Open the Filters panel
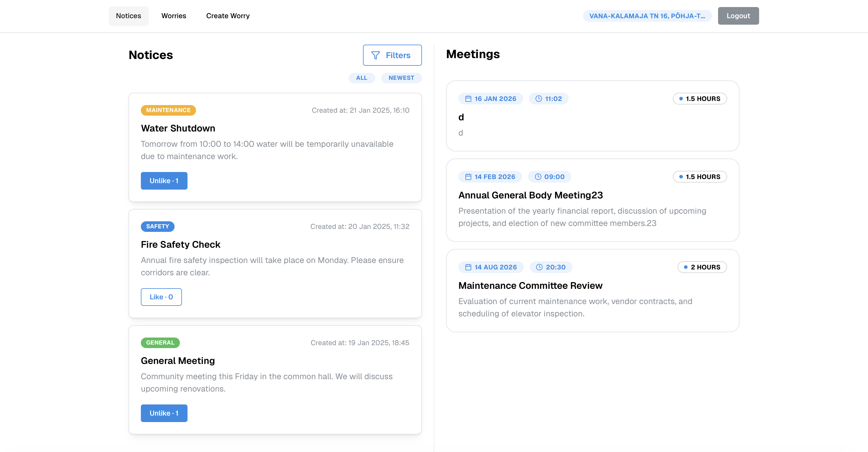868x452 pixels. point(392,55)
